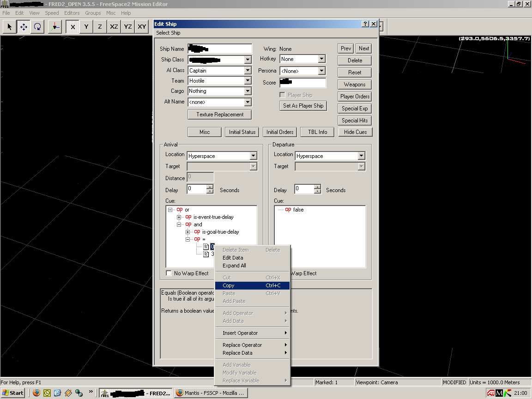
Task: Click the '=' operator icon
Action: pos(197,240)
